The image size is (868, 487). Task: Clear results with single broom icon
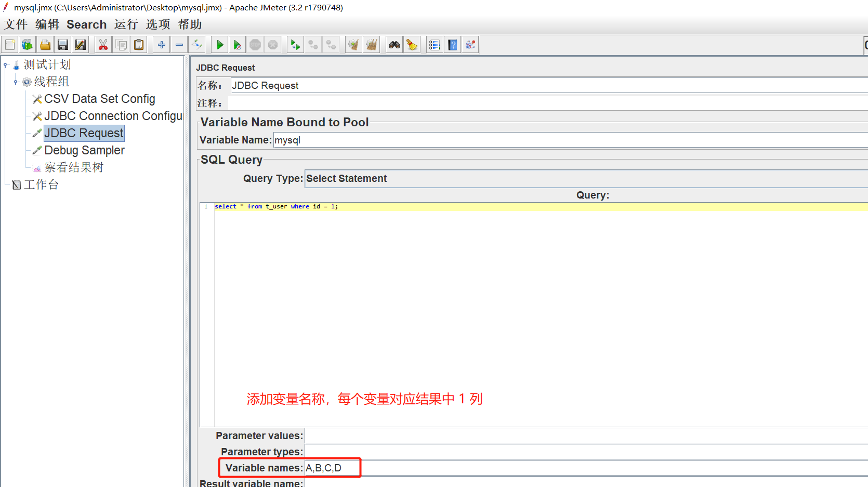354,45
